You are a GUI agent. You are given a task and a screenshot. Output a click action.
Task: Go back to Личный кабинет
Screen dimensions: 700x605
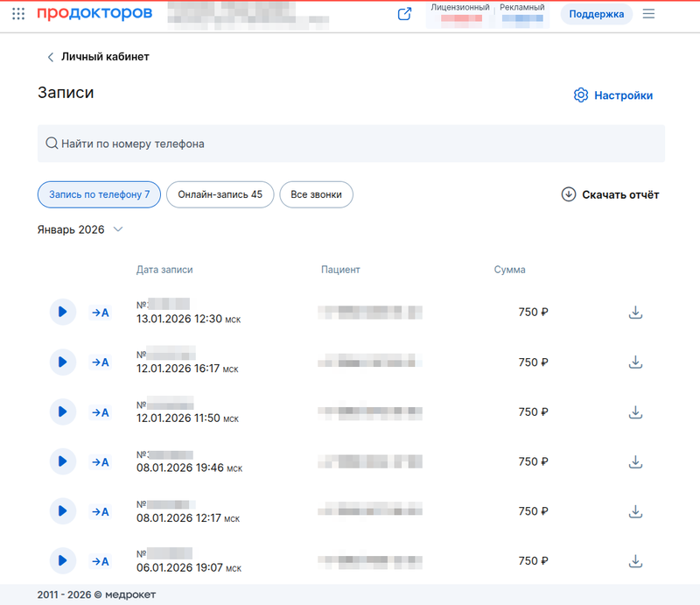click(97, 57)
